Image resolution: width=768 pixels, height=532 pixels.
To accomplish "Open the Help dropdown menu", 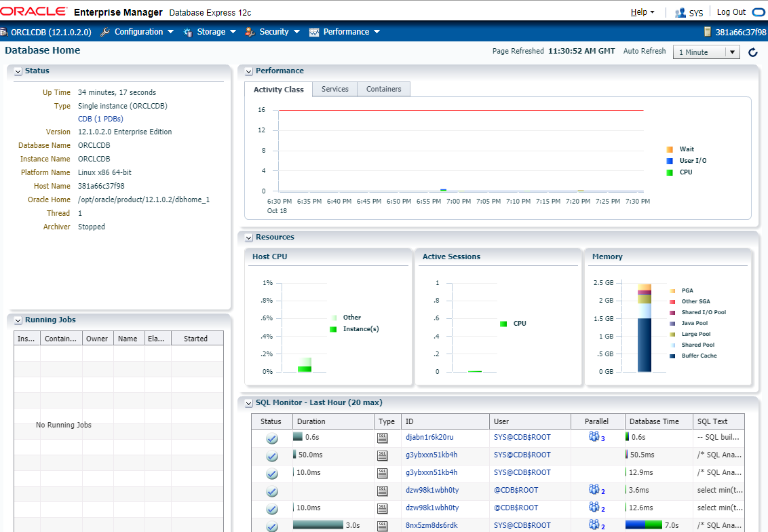I will point(642,12).
